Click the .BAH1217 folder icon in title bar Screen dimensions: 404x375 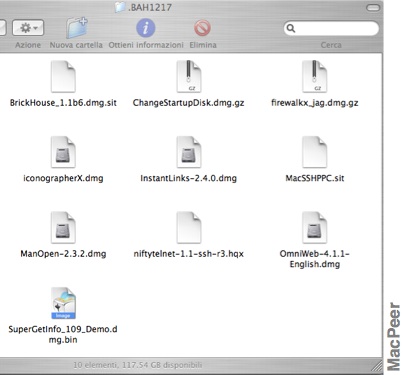(x=120, y=7)
